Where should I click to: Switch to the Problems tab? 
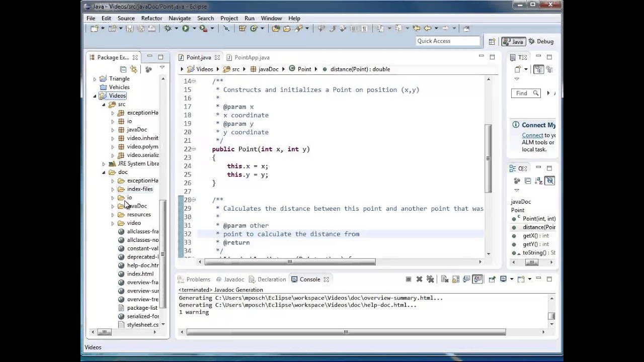[x=194, y=280]
